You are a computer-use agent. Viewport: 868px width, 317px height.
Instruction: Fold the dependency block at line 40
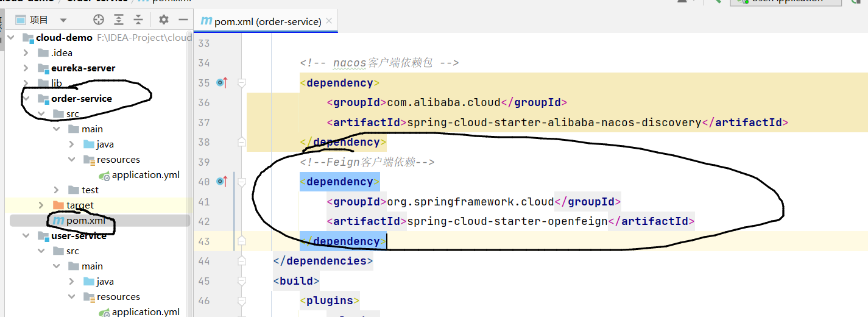[242, 182]
